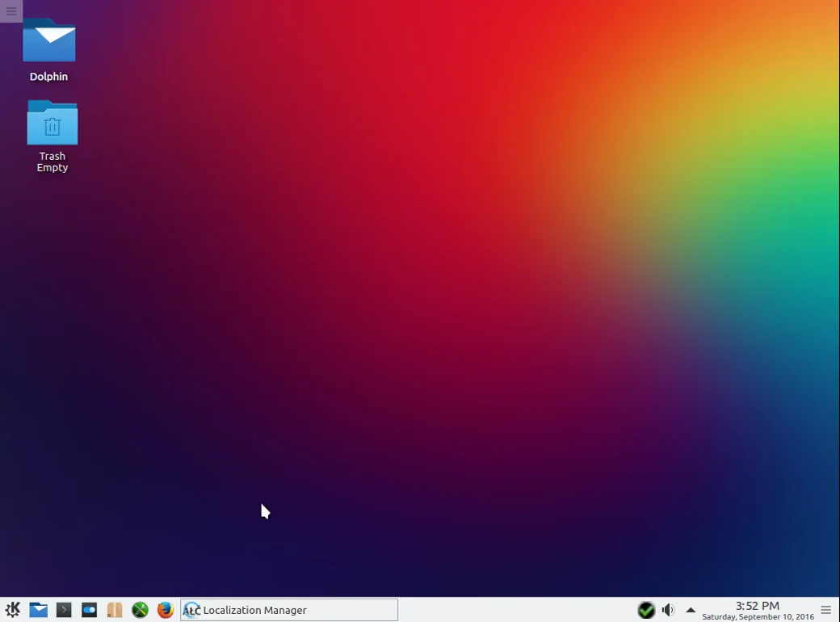
Task: Launch the Konsole terminal from the taskbar
Action: [x=64, y=610]
